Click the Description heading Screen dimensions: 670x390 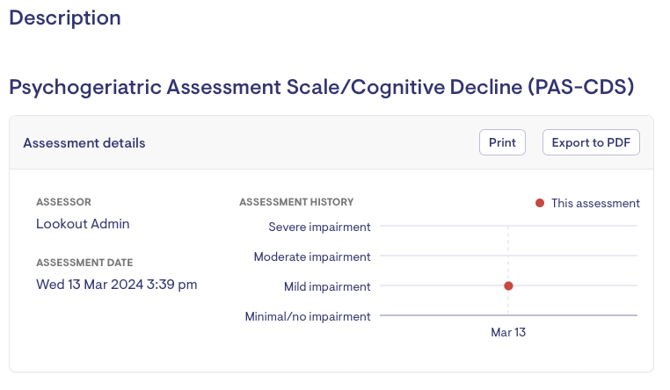click(x=65, y=18)
